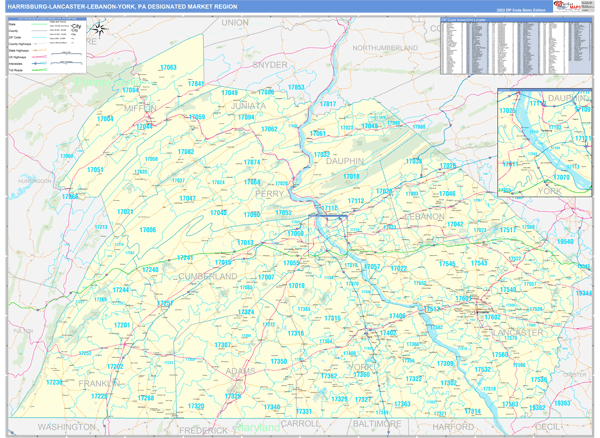The width and height of the screenshot is (600, 438).
Task: Click ZIP code 17047
Action: [x=188, y=198]
